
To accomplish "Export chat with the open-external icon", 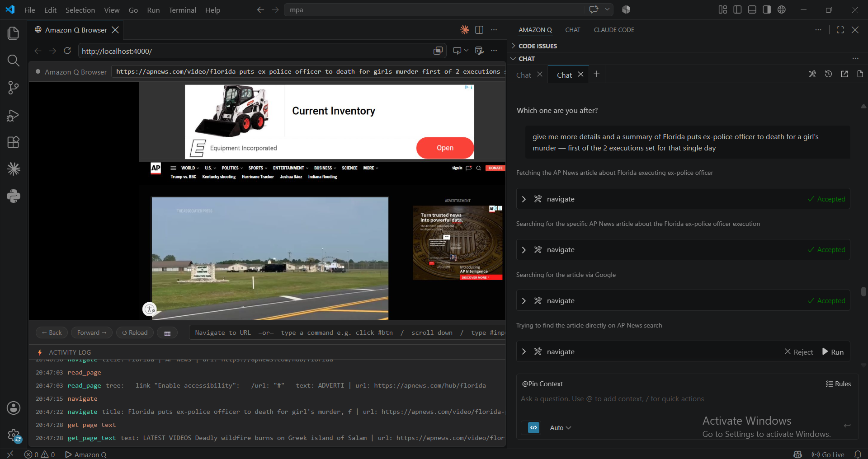I will tap(844, 74).
